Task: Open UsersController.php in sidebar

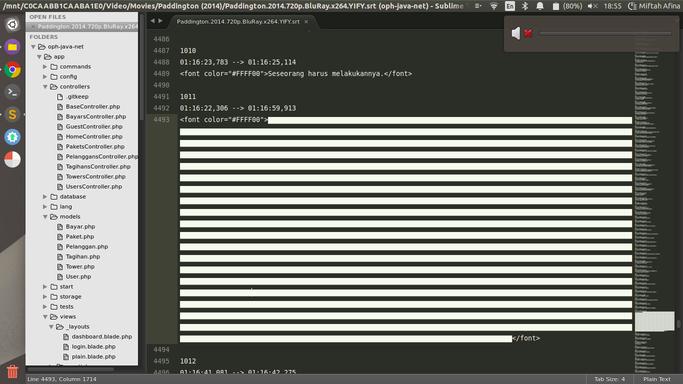Action: click(94, 187)
